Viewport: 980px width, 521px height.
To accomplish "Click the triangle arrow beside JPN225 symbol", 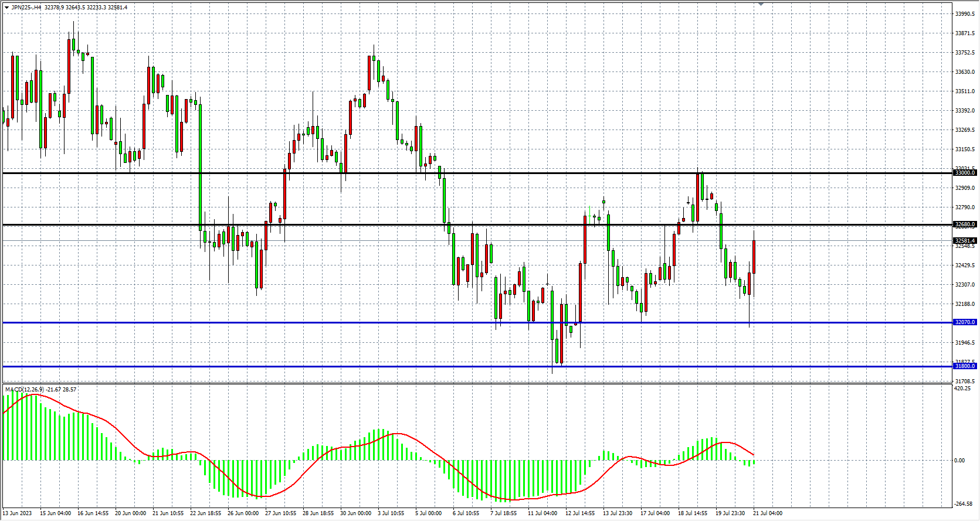I will [6, 8].
